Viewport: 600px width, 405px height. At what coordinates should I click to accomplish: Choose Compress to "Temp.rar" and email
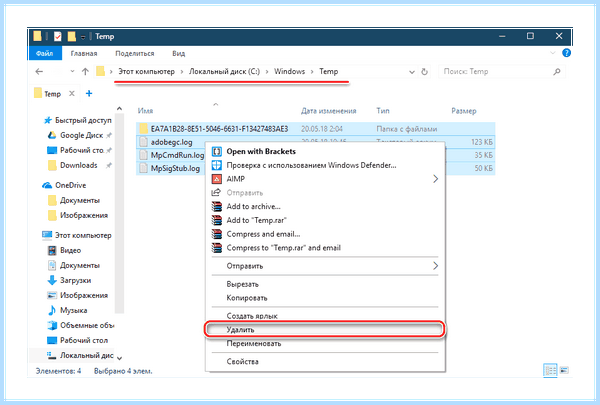(325, 248)
